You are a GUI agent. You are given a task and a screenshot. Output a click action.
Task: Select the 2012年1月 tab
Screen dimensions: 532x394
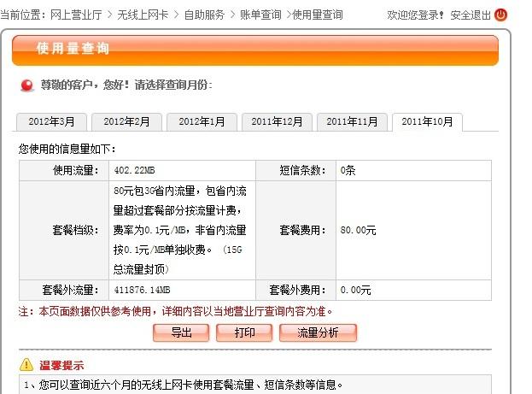click(202, 121)
